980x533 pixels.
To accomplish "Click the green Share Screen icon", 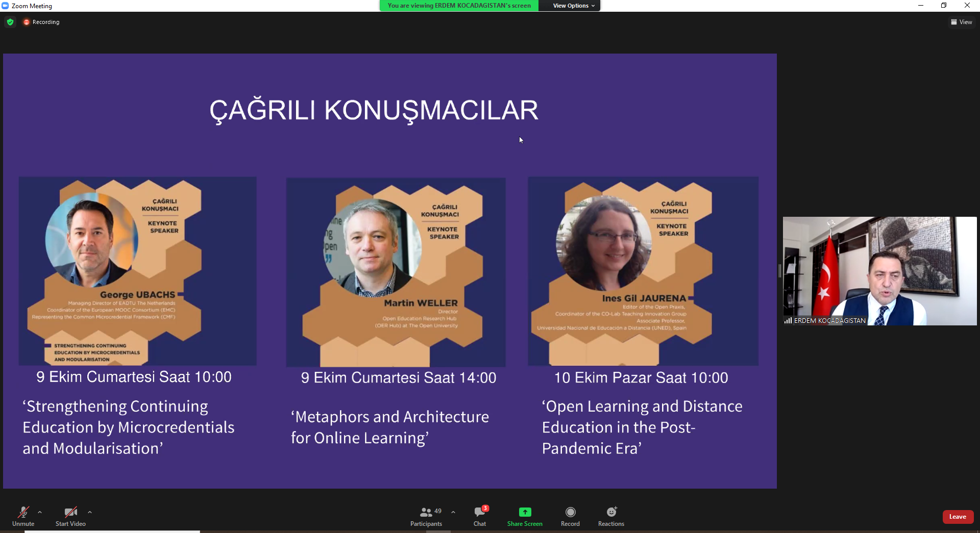I will point(525,512).
